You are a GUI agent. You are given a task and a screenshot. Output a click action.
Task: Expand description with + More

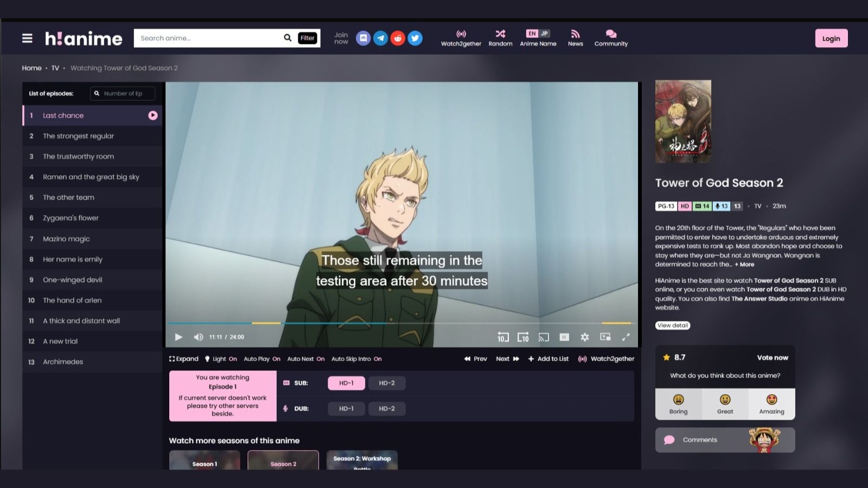(744, 265)
